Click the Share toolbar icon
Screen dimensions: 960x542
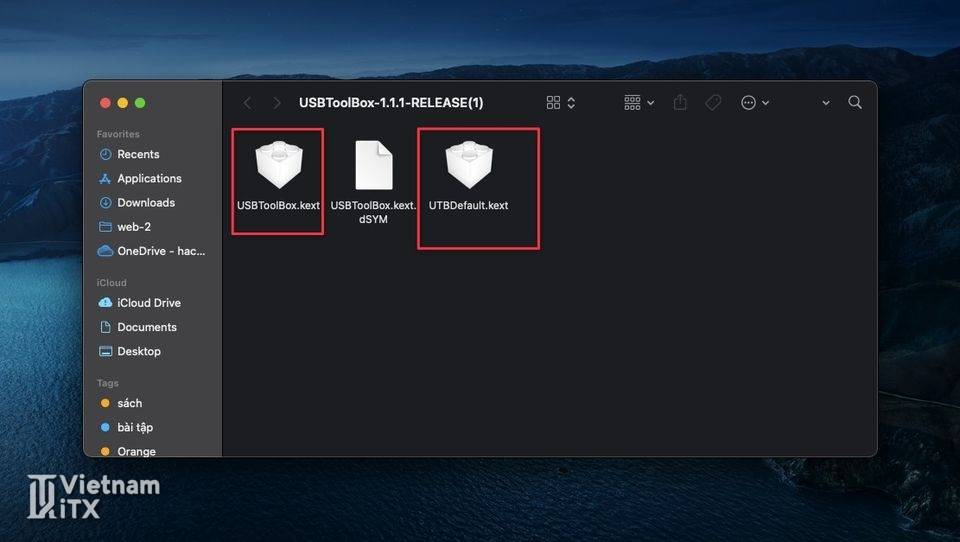coord(680,102)
